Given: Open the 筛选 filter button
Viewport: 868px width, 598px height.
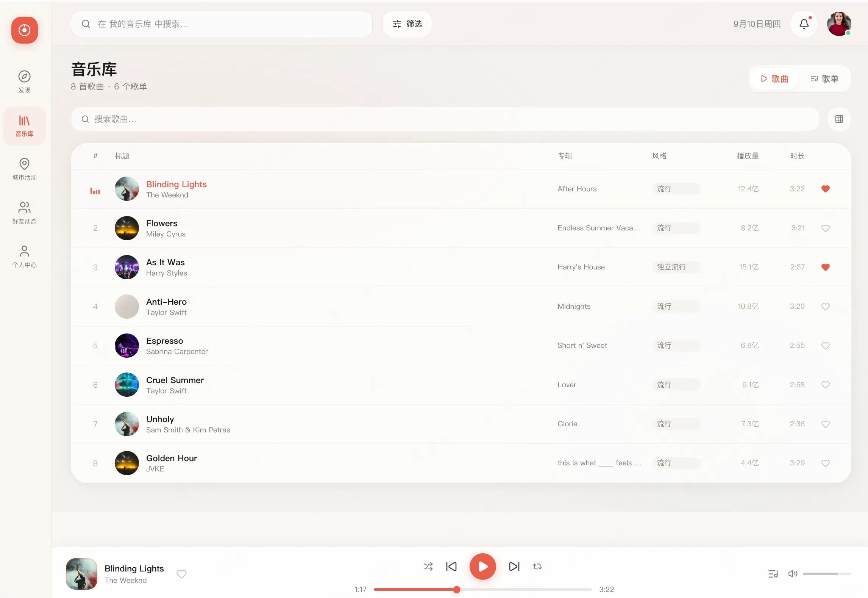Looking at the screenshot, I should tap(407, 24).
